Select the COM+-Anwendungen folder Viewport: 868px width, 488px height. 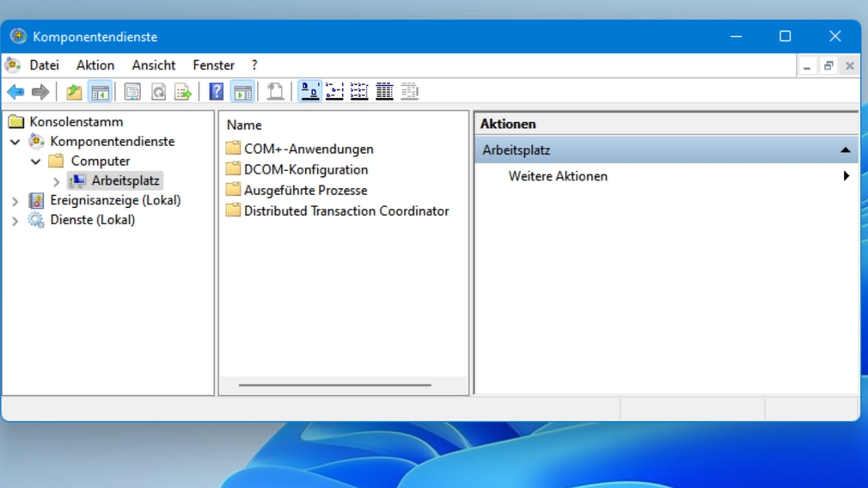coord(309,149)
